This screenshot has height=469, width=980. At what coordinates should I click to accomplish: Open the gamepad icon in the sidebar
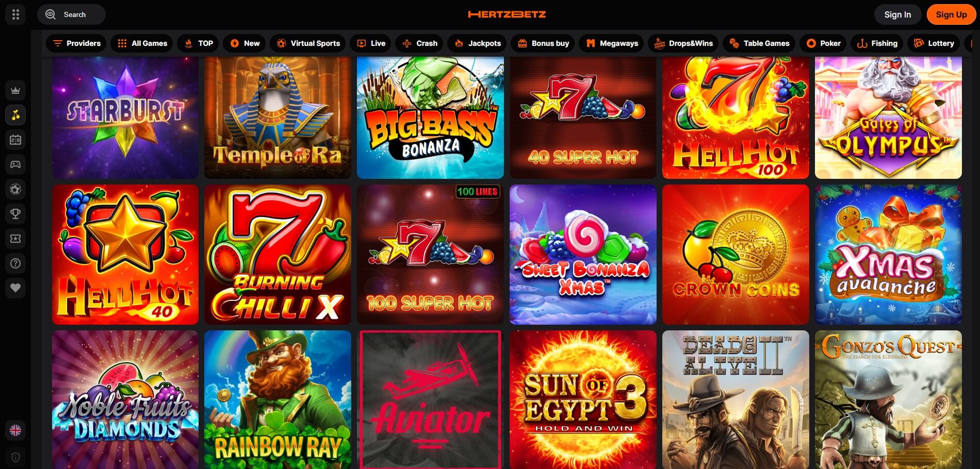point(15,164)
